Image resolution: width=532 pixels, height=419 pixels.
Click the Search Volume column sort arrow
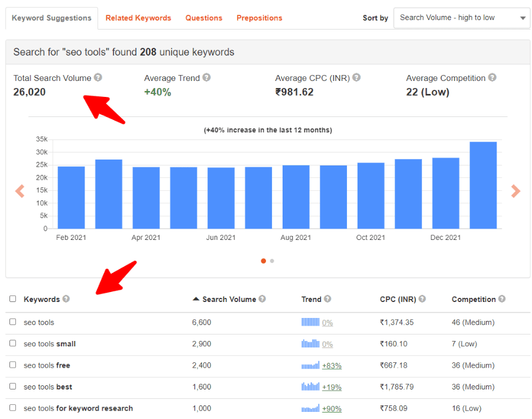[196, 299]
